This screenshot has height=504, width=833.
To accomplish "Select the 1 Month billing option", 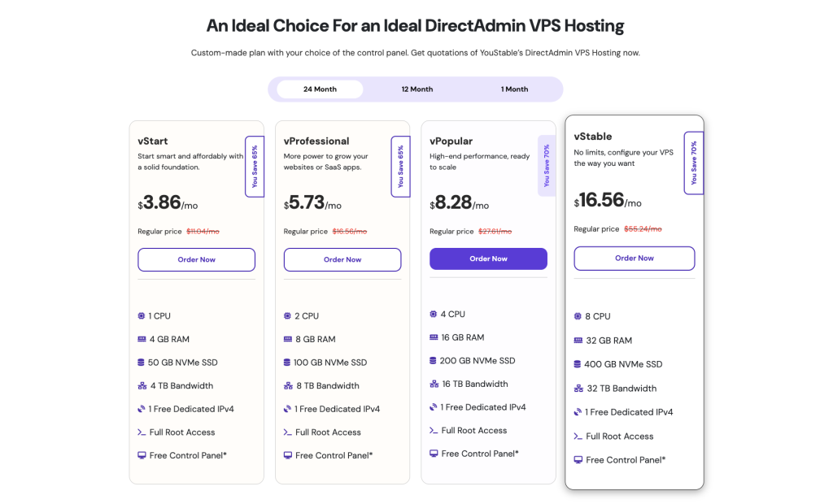I will point(513,89).
